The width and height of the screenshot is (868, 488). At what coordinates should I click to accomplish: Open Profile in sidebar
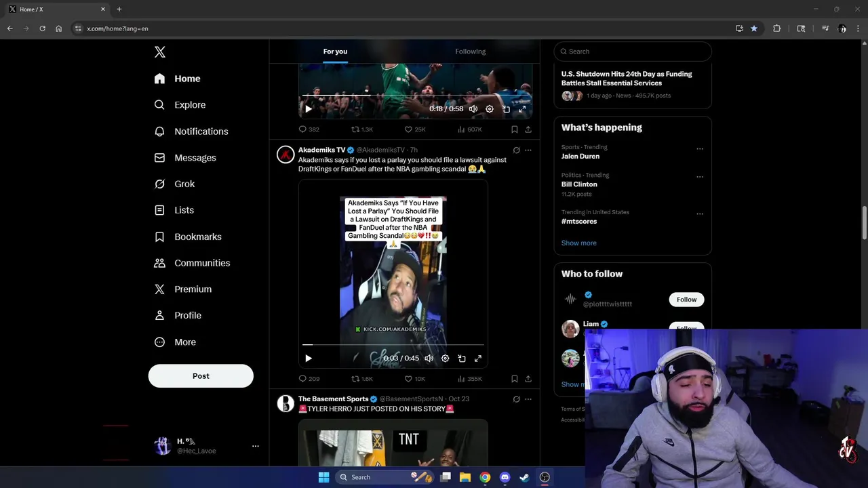point(178,316)
